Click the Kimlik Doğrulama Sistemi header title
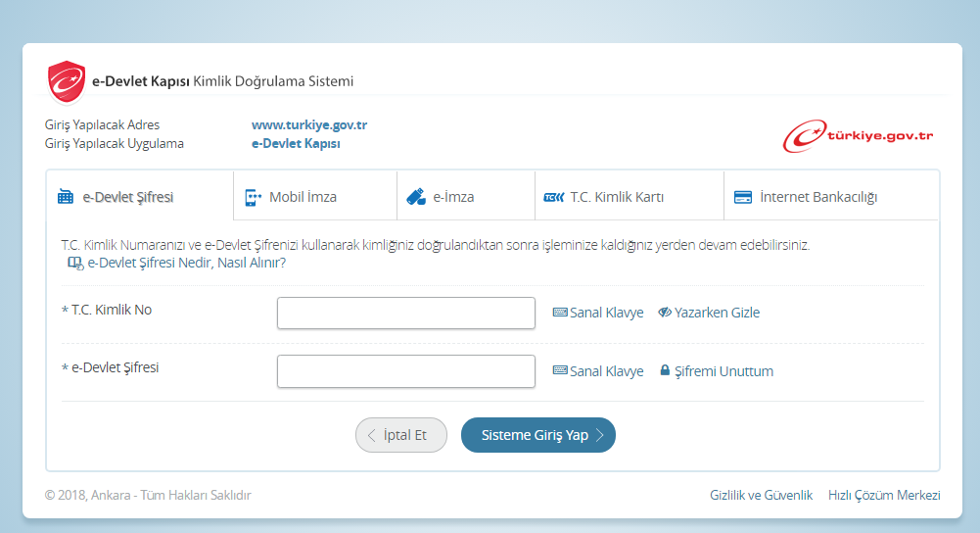 point(273,81)
